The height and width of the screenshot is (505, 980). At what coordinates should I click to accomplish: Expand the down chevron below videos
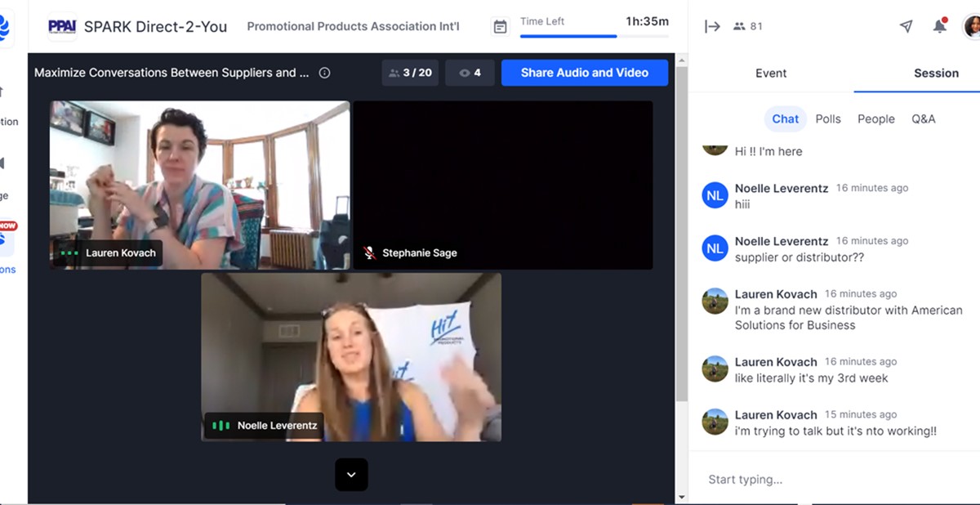pos(351,475)
